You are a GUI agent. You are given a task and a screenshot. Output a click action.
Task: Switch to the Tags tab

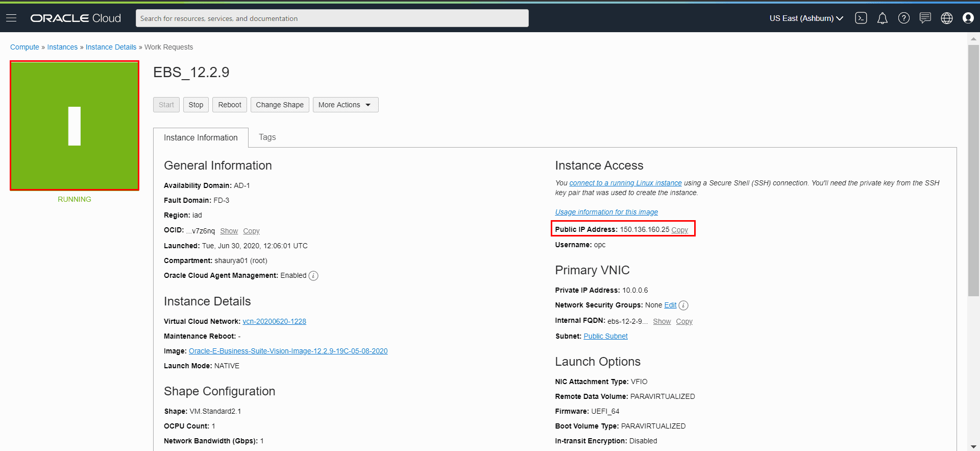[x=267, y=137]
